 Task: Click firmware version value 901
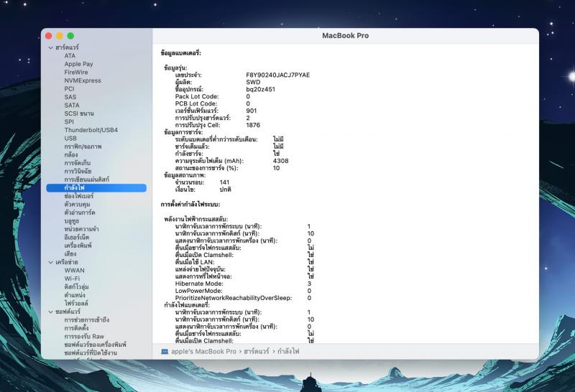tap(251, 111)
